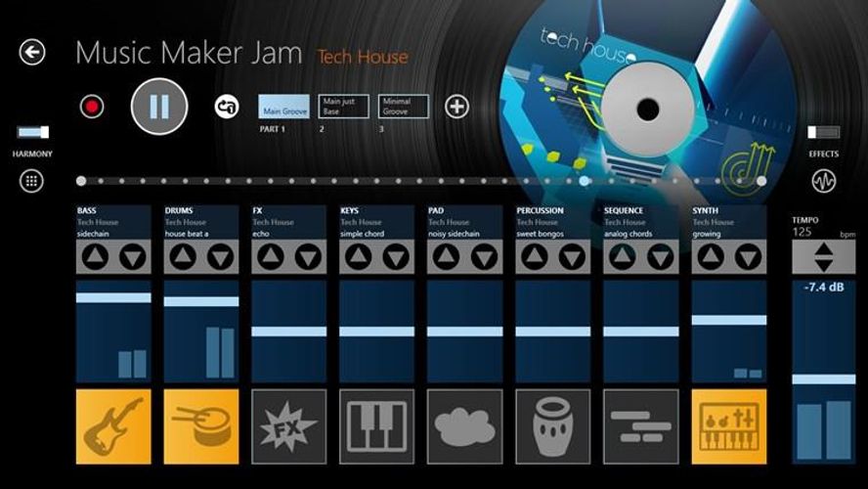Step Pad loop down arrow
This screenshot has height=489, width=868.
(x=485, y=257)
